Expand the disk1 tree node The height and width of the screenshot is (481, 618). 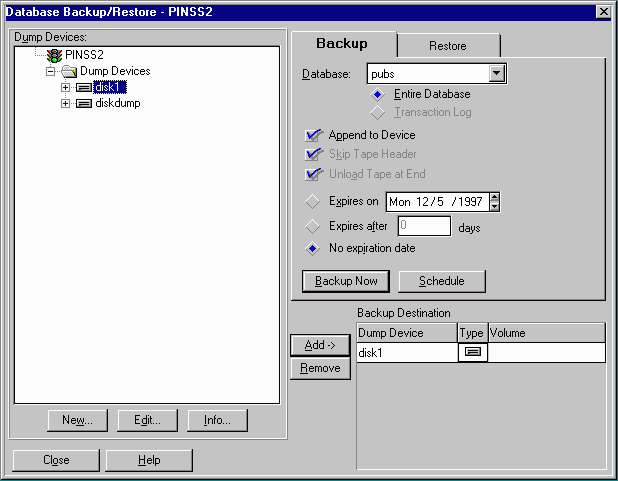coord(66,87)
